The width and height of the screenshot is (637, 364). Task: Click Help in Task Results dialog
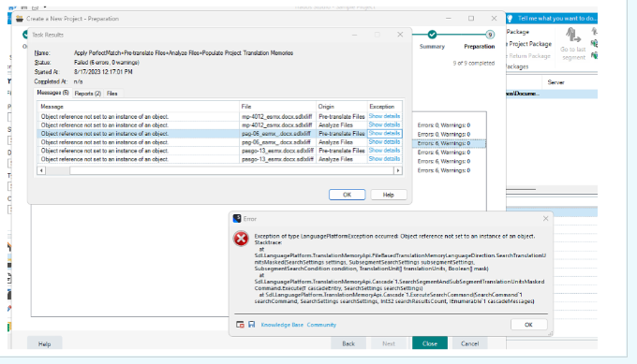coord(389,195)
